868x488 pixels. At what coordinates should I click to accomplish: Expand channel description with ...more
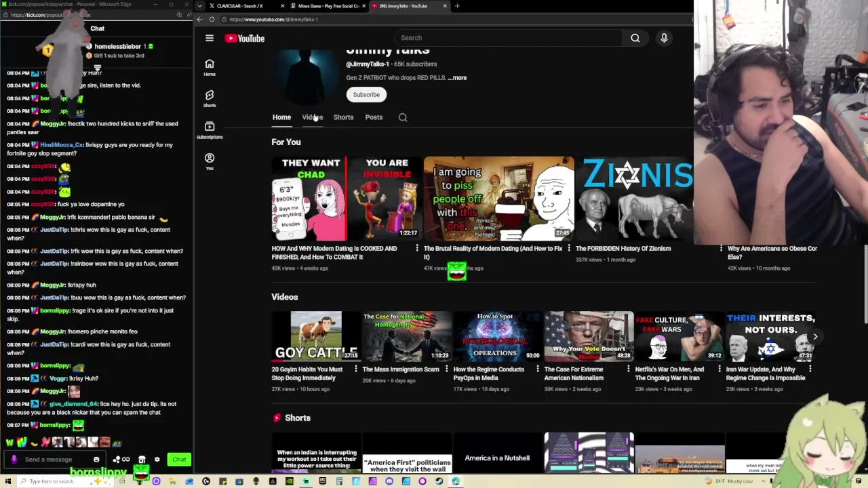458,78
